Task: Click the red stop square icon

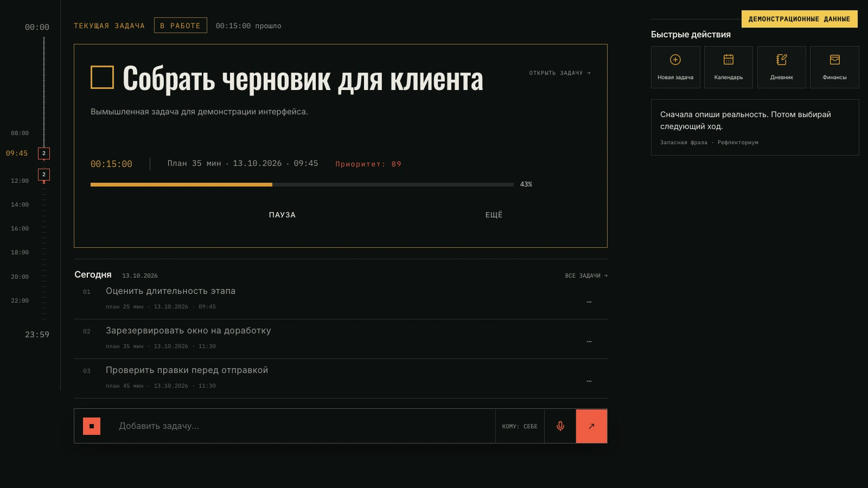Action: pyautogui.click(x=92, y=426)
